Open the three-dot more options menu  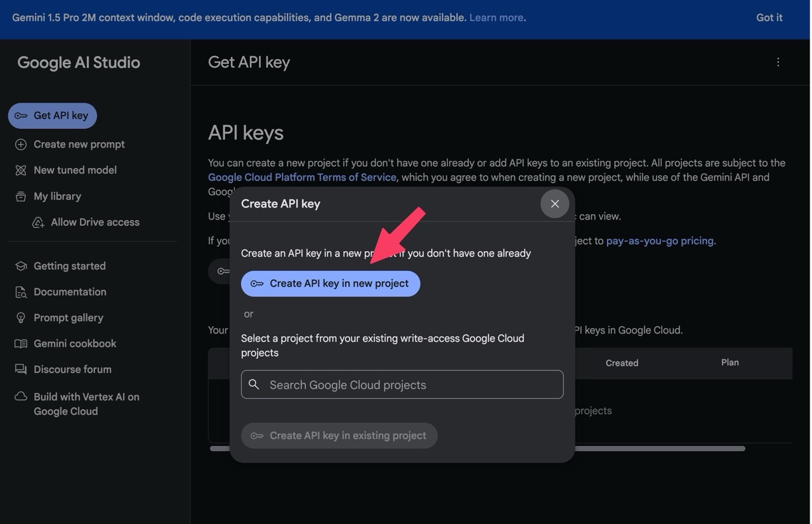pos(778,62)
